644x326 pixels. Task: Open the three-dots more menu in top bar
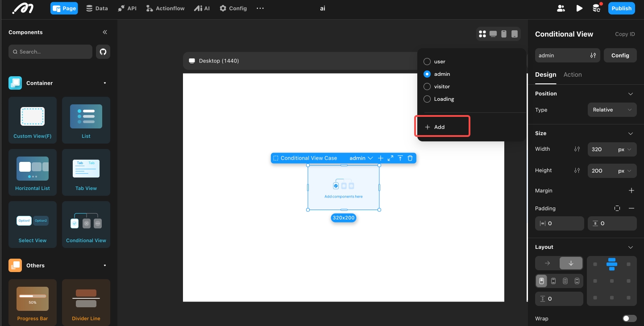point(260,8)
